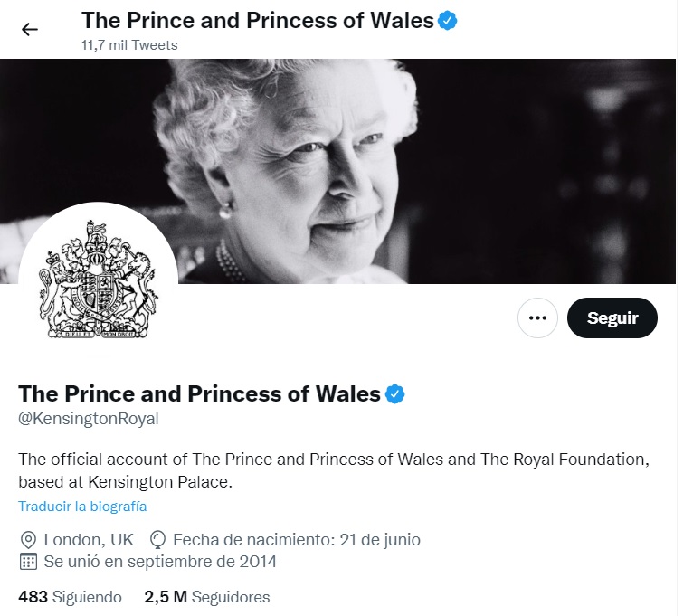Screen dimensions: 693x616
Task: Click the Fecha de nacimiento 21 de junio text
Action: 297,540
